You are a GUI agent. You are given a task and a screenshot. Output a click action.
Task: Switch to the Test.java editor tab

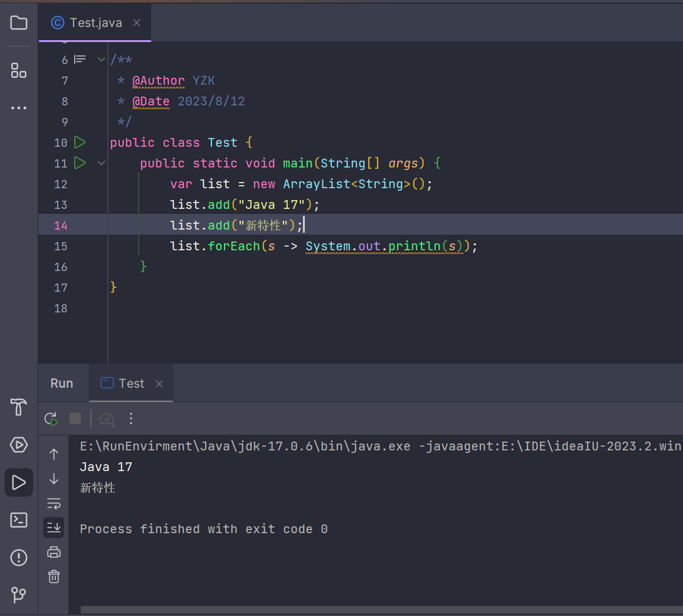pyautogui.click(x=94, y=23)
